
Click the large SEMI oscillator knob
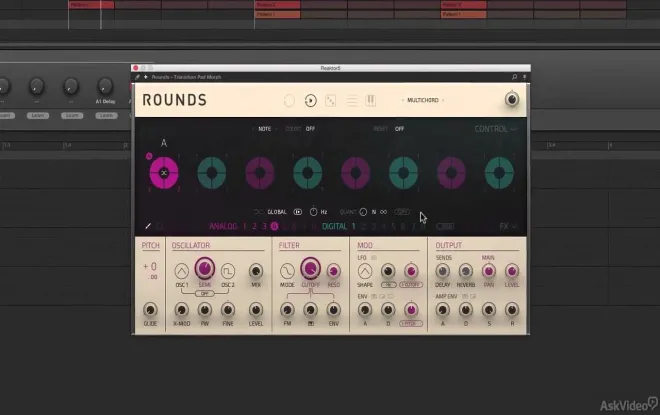tap(205, 268)
